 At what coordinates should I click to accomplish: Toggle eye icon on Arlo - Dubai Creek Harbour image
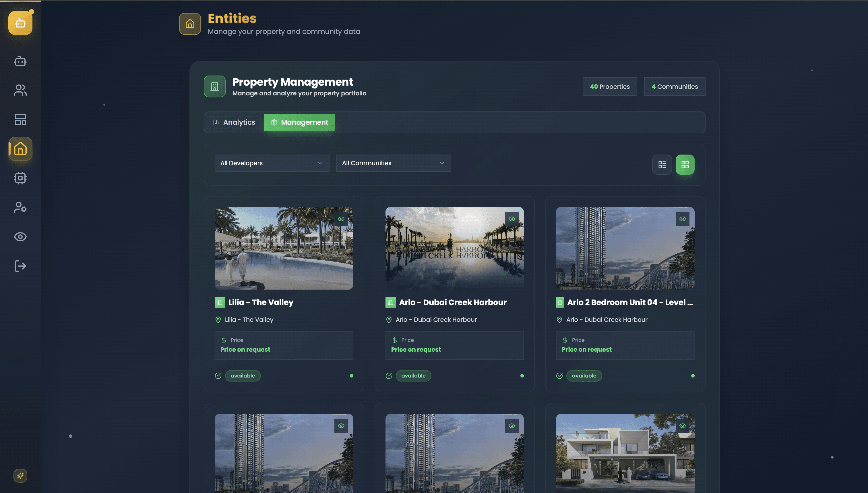click(x=511, y=219)
